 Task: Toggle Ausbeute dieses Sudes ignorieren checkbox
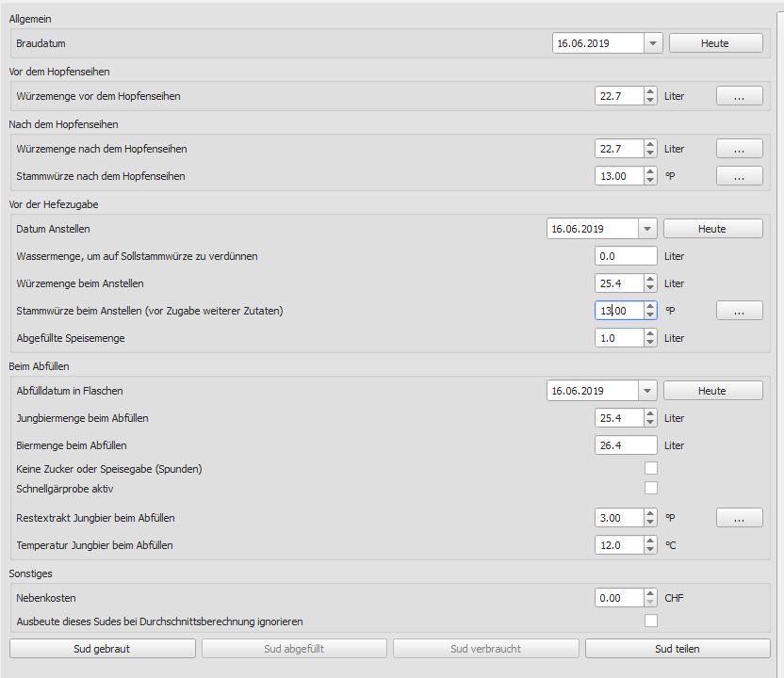[x=650, y=621]
